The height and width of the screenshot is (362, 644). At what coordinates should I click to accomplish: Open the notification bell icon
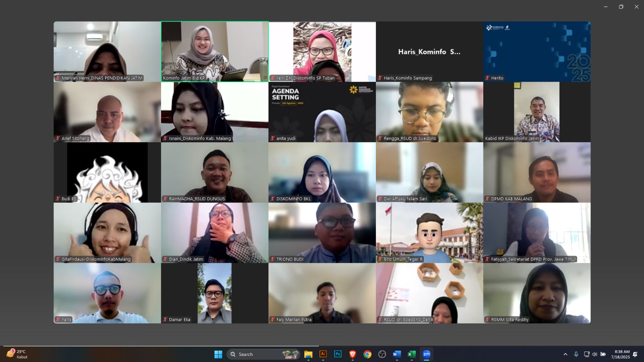tap(635, 354)
